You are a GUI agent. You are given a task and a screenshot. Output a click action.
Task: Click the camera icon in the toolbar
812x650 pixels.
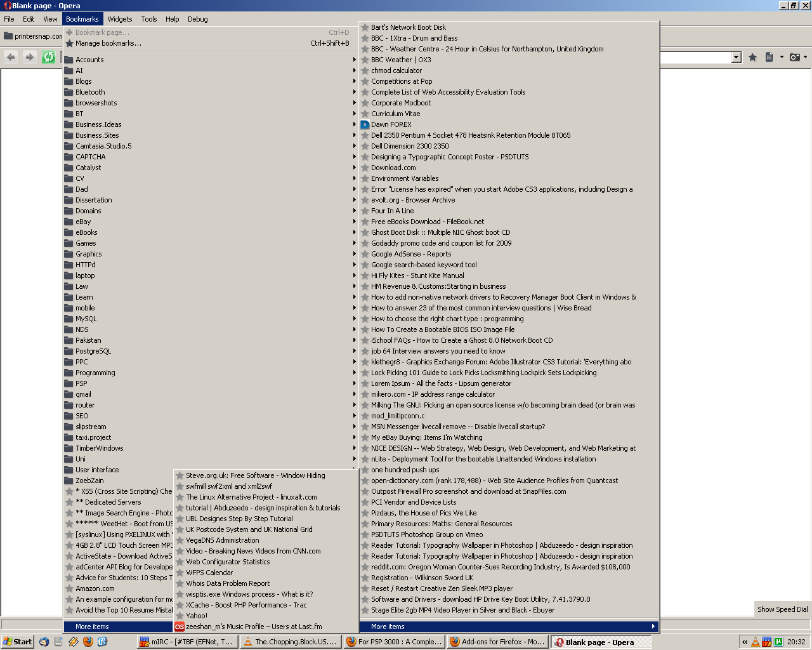(794, 57)
